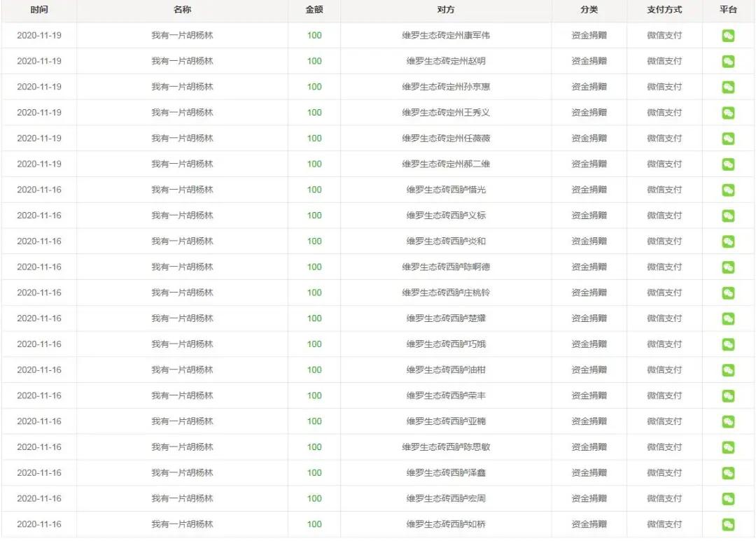Click WeChat icon in 陈啊德 row
This screenshot has height=541, width=756.
click(728, 267)
